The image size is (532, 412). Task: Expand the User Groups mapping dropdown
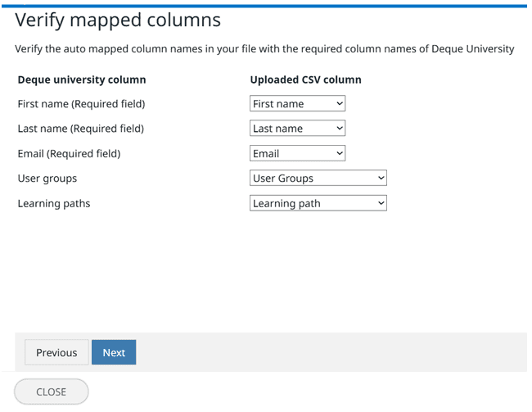(318, 178)
